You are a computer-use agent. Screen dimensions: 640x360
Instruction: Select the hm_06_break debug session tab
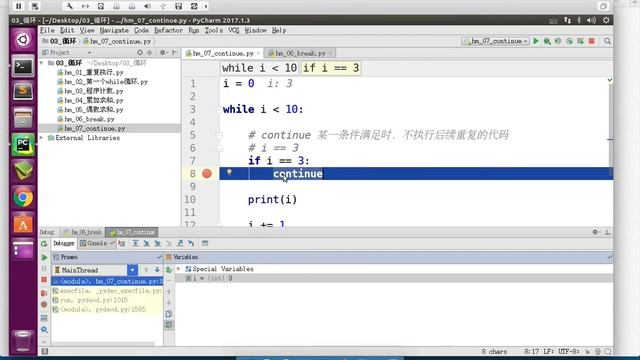click(83, 232)
